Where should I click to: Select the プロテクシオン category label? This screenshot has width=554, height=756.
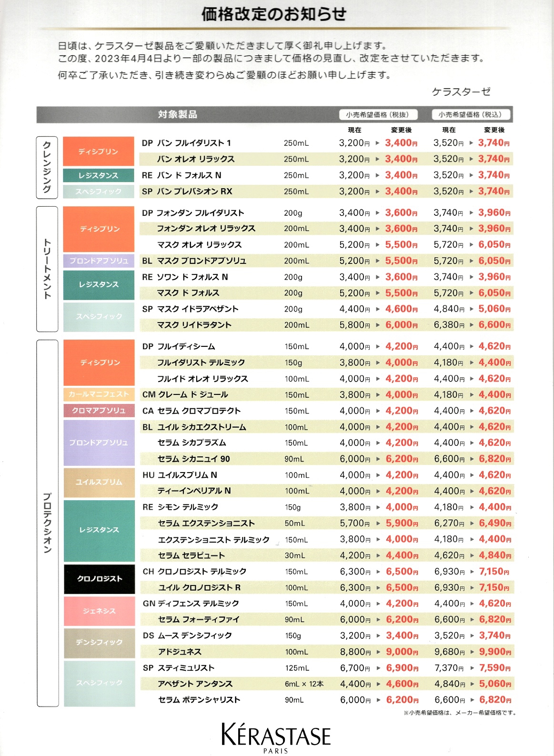coord(48,523)
